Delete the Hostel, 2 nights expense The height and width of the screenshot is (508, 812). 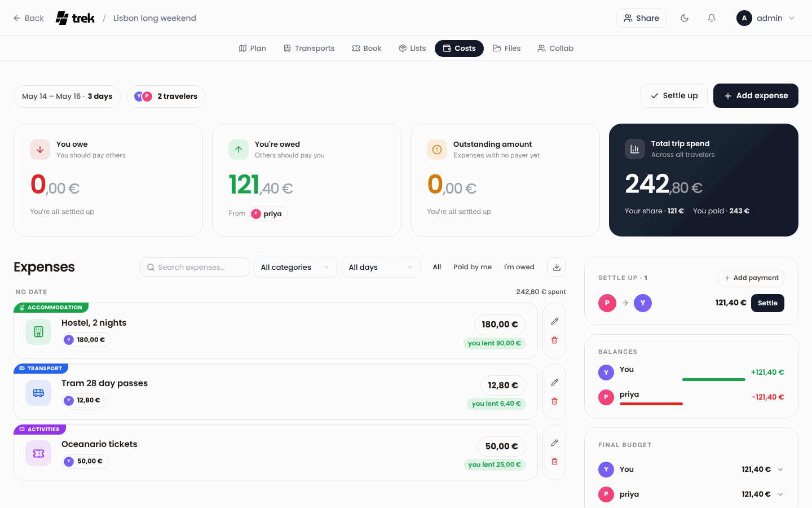554,340
